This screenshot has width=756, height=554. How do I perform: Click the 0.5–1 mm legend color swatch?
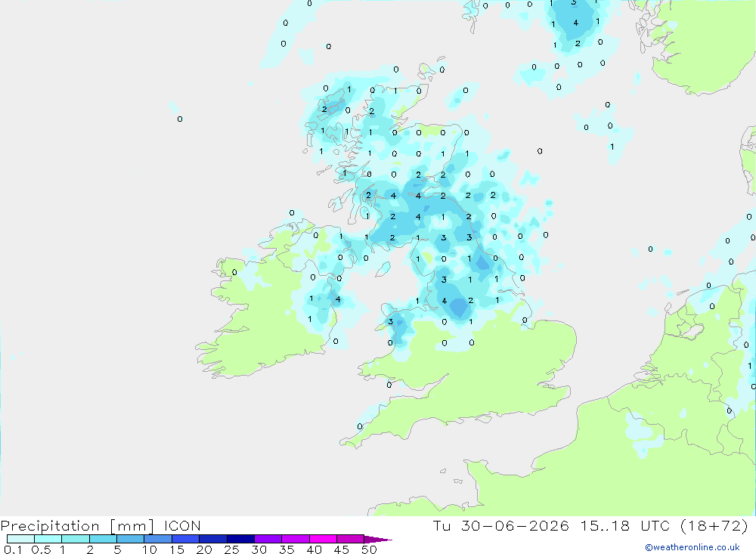point(48,539)
